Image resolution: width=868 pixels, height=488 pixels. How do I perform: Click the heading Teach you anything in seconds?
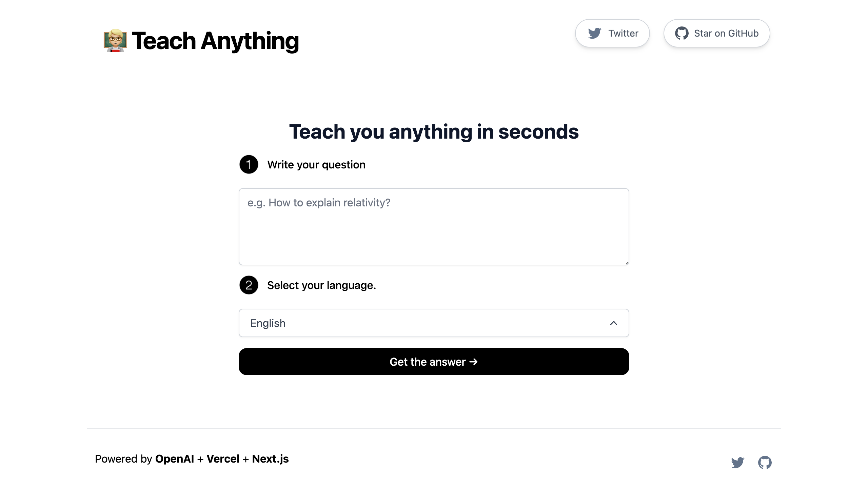click(x=434, y=132)
